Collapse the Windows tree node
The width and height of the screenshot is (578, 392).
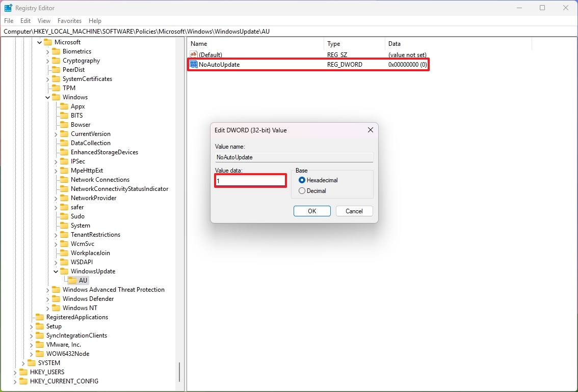[x=47, y=97]
